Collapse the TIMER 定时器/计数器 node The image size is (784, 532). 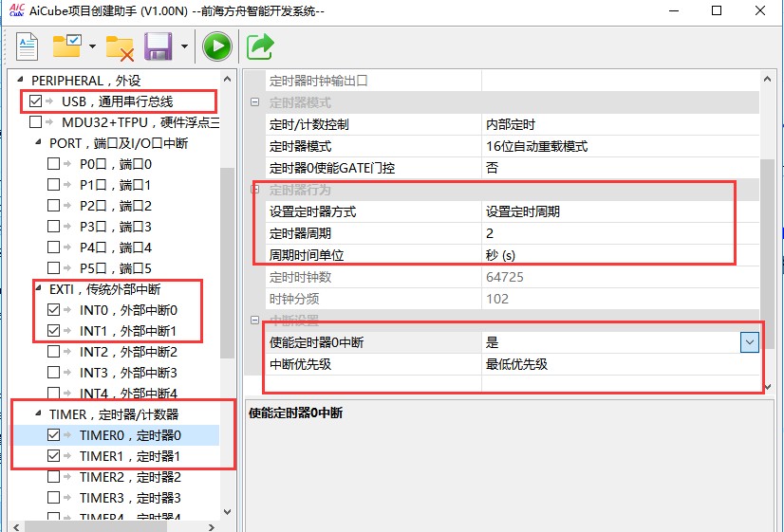[39, 413]
